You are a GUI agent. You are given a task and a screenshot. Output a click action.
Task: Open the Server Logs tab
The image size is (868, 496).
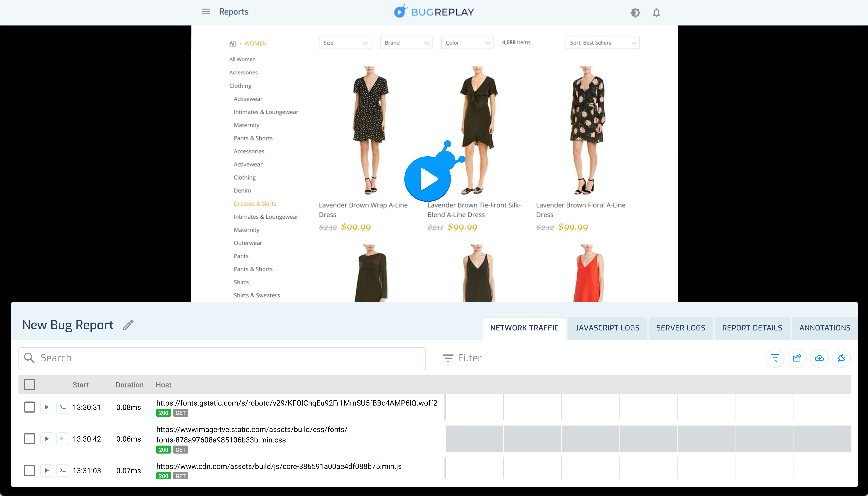click(x=680, y=328)
